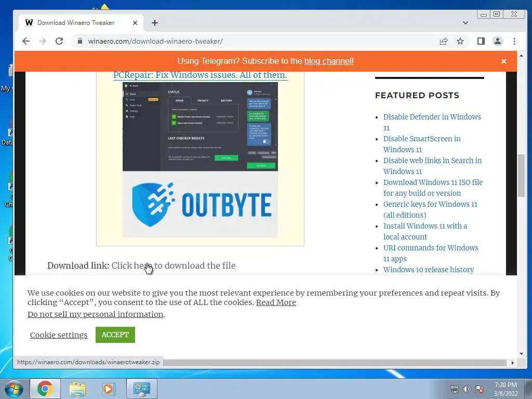Close the Download Winaero Tweaker tab
The image size is (532, 399).
pos(135,23)
